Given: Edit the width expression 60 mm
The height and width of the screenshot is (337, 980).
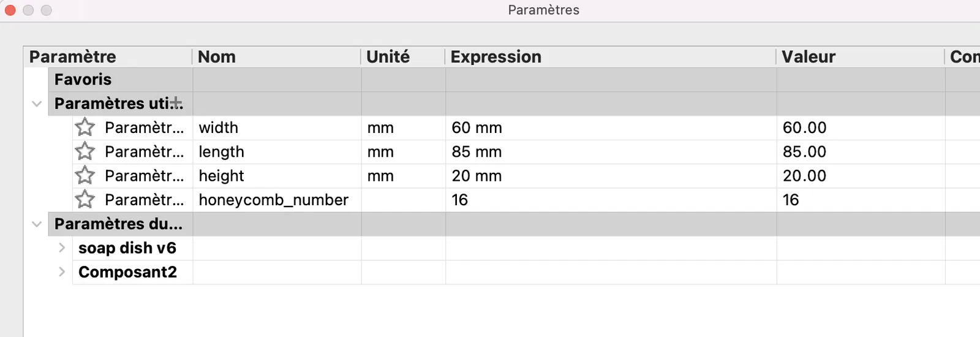Looking at the screenshot, I should tap(477, 127).
